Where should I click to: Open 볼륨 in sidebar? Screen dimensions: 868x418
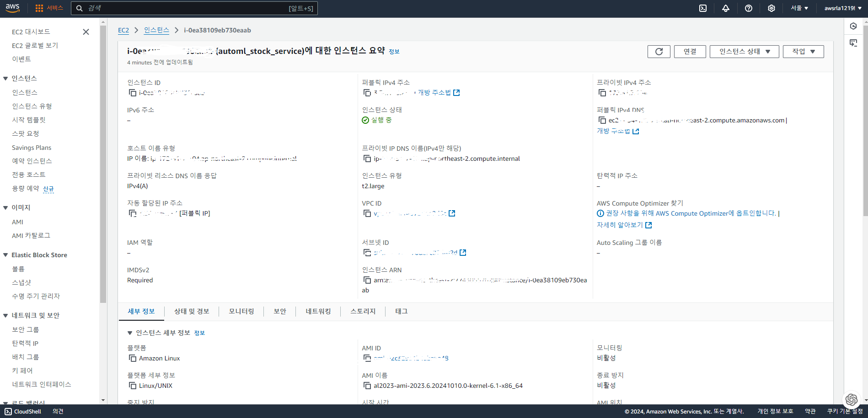(18, 269)
